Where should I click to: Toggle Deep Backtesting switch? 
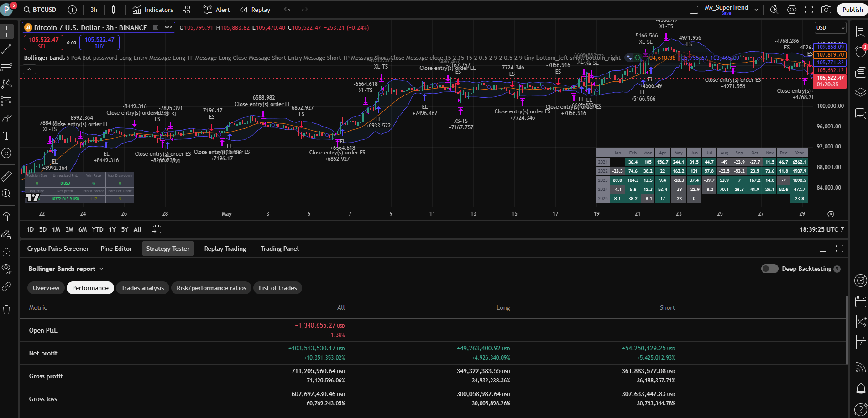pos(769,269)
